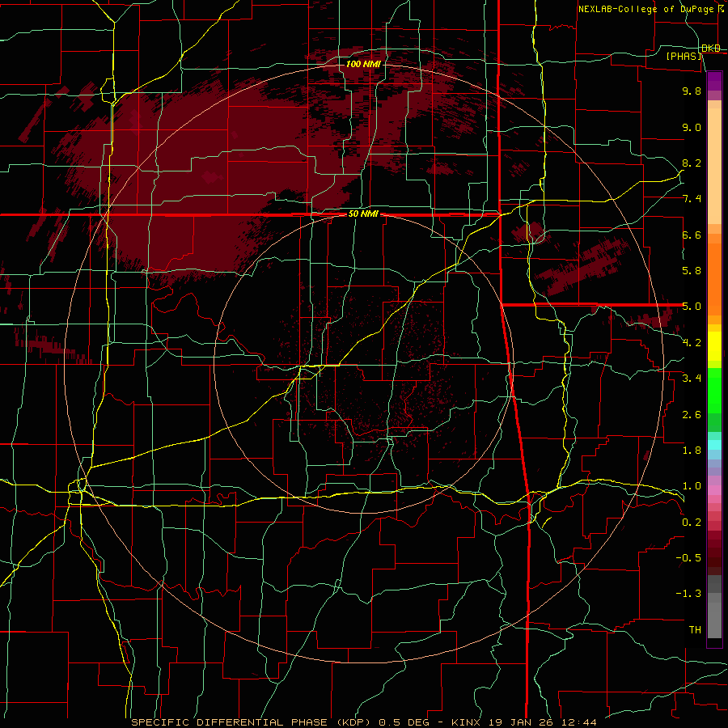Click the [PHAS] legend heading
The image size is (728, 728).
tap(684, 56)
